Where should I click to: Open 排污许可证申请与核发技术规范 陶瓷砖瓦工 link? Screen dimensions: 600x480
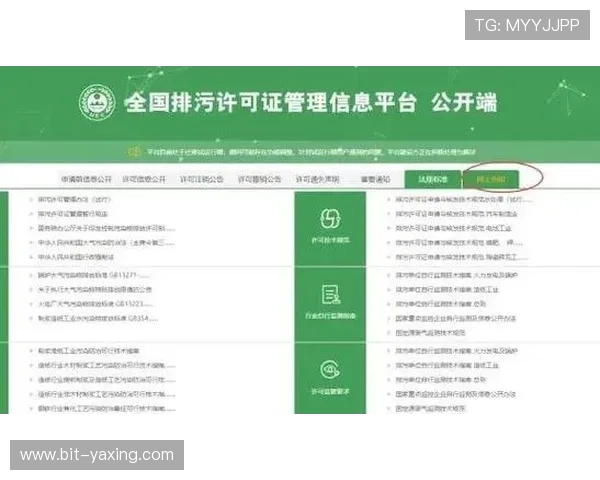[x=462, y=257]
